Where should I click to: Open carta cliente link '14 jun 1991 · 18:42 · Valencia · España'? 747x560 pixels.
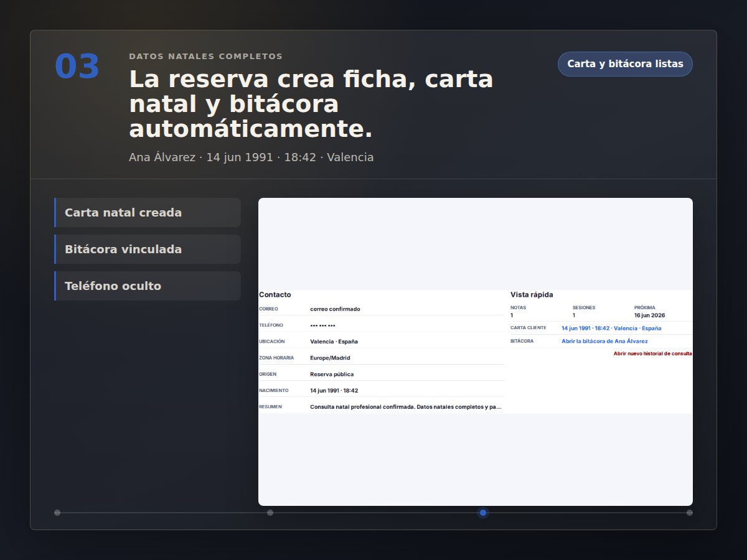611,328
